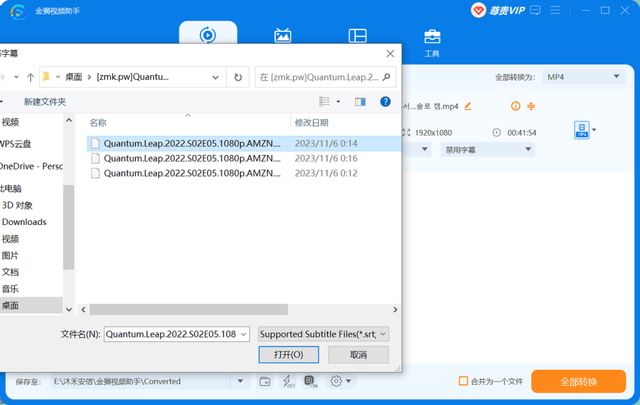This screenshot has width=640, height=405.
Task: Click the app logo in the title bar
Action: pyautogui.click(x=18, y=11)
